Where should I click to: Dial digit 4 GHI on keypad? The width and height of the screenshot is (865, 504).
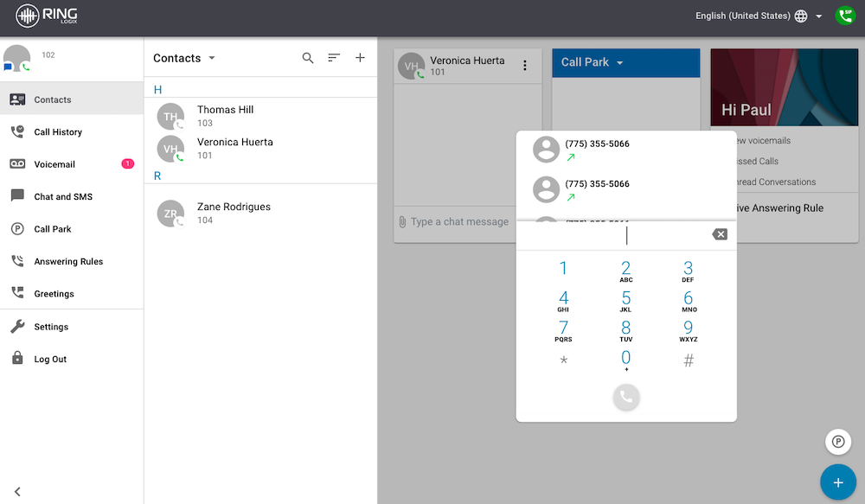tap(563, 301)
